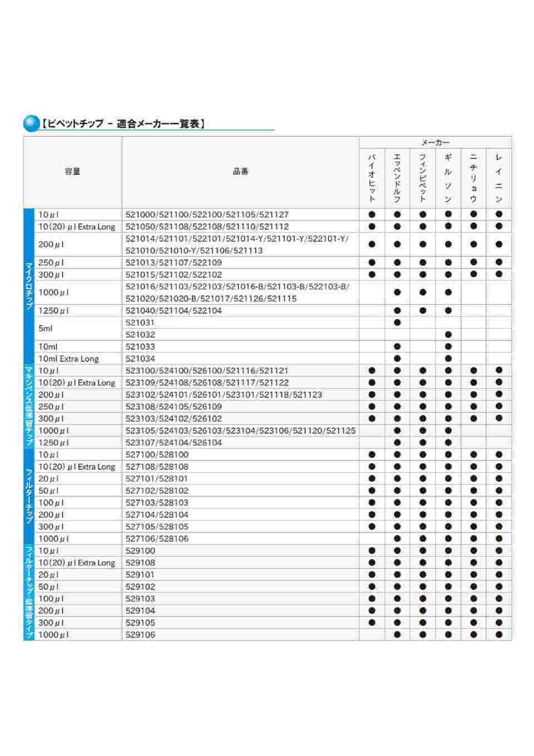
Task: Select the エッペンドルフ maker column header
Action: (397, 178)
